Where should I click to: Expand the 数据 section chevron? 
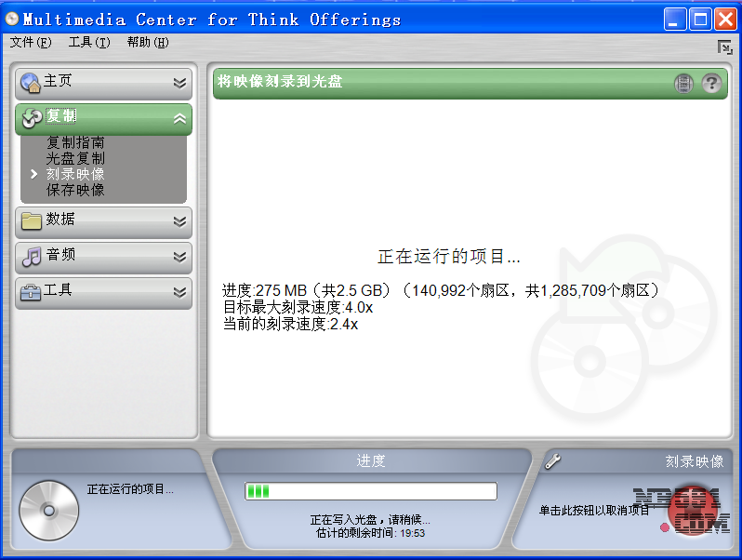tap(179, 221)
